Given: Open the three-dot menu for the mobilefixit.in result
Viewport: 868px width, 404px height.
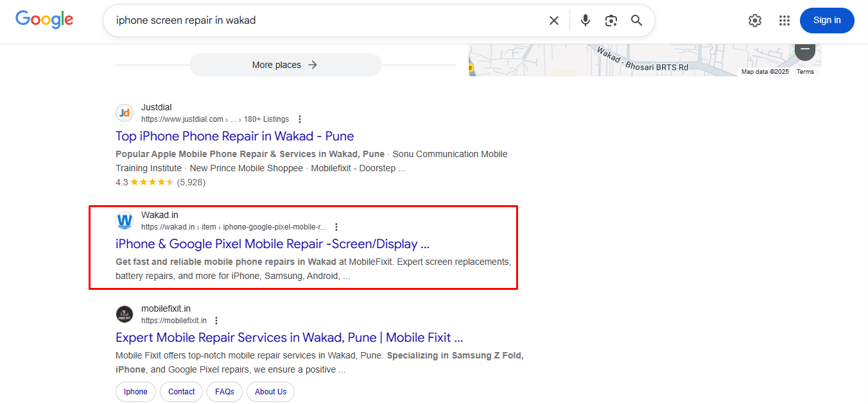Looking at the screenshot, I should (216, 319).
